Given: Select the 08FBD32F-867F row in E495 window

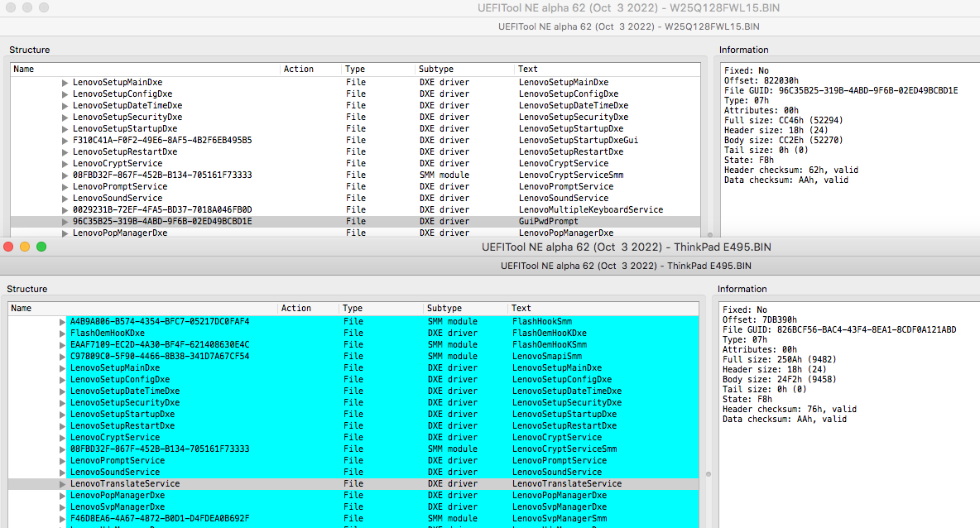Looking at the screenshot, I should click(353, 449).
